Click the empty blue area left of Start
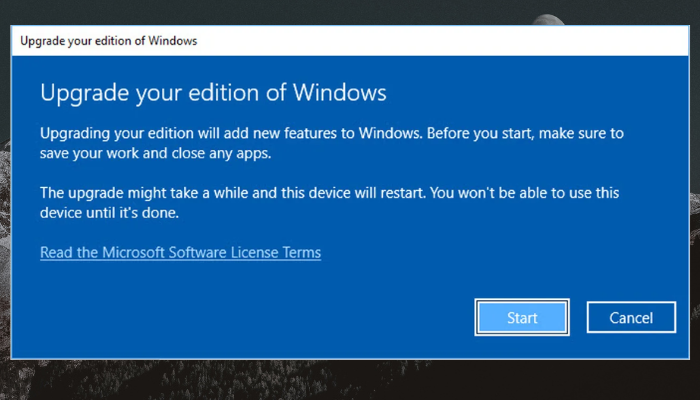 point(250,318)
